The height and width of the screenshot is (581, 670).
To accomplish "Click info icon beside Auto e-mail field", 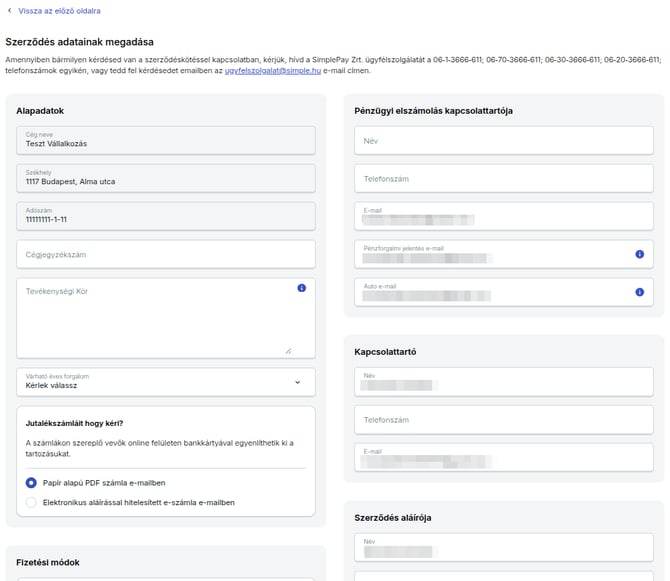I will 640,292.
